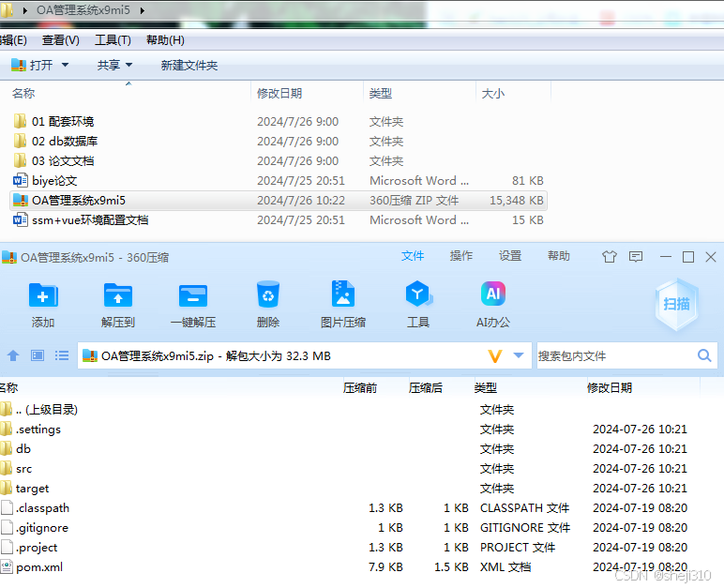The width and height of the screenshot is (724, 588).
Task: Expand the 共享 dropdown arrow
Action: 128,65
